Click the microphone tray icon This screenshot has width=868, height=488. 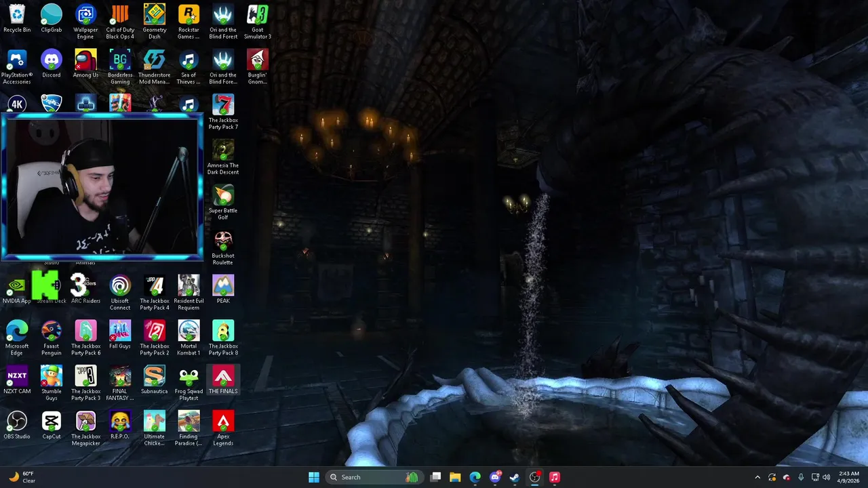click(x=801, y=477)
